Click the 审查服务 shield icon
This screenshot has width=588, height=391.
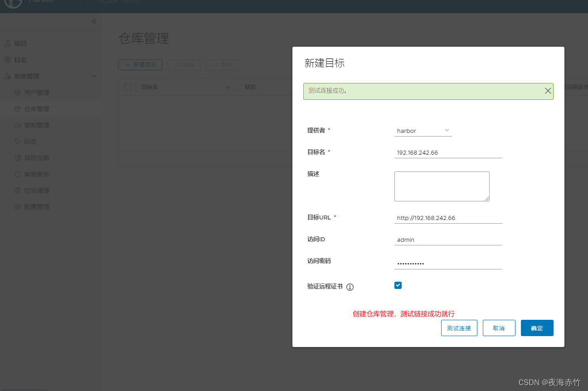18,174
